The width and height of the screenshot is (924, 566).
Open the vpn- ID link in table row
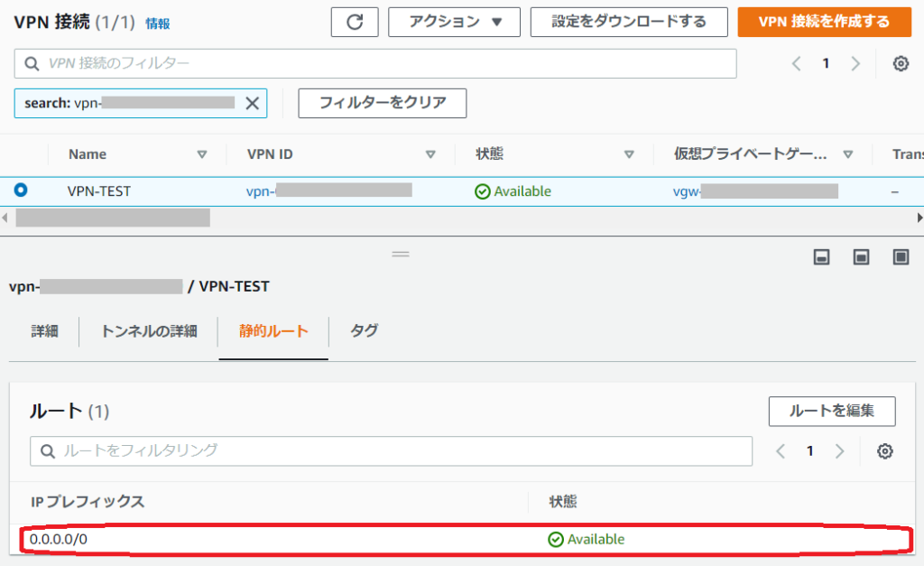click(328, 191)
